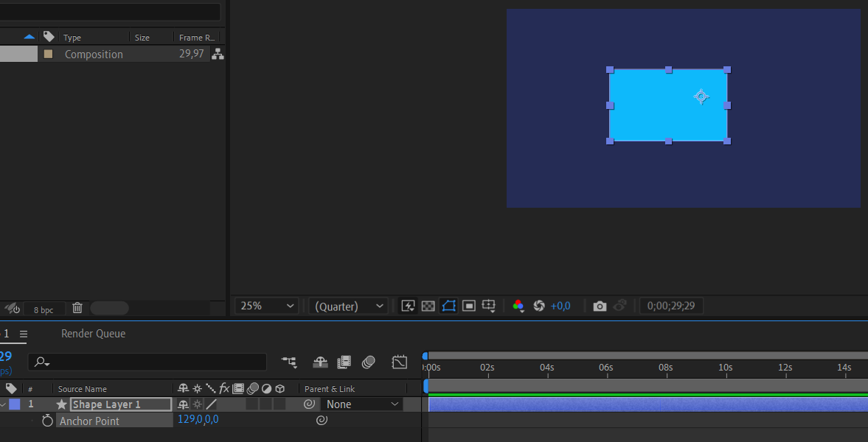Toggle Anchor Point stopwatch keyframing

pyautogui.click(x=48, y=421)
